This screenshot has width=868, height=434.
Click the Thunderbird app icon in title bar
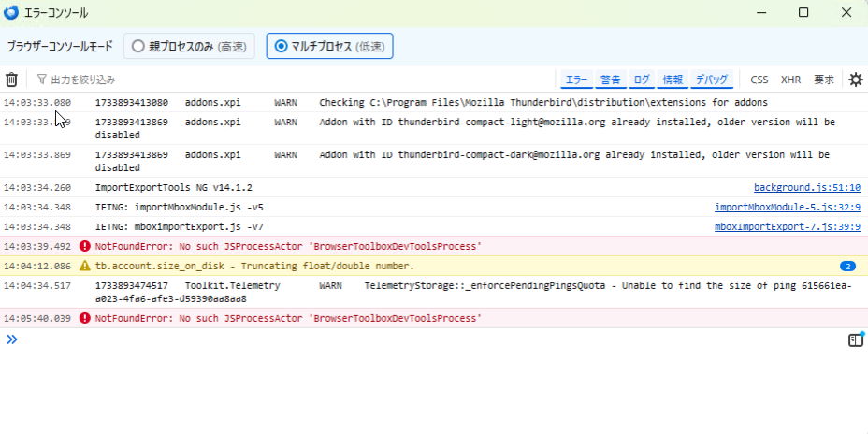pyautogui.click(x=11, y=12)
